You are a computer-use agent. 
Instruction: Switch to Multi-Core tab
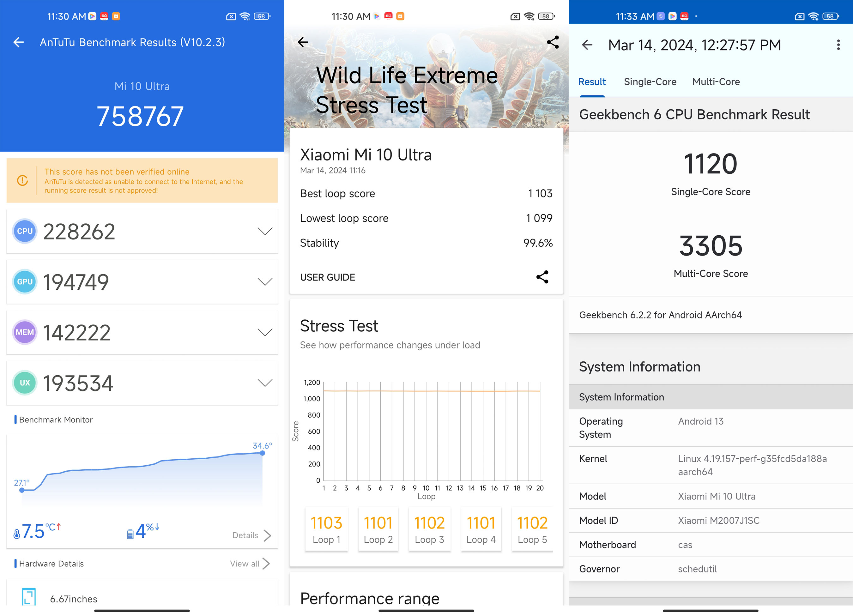[716, 82]
